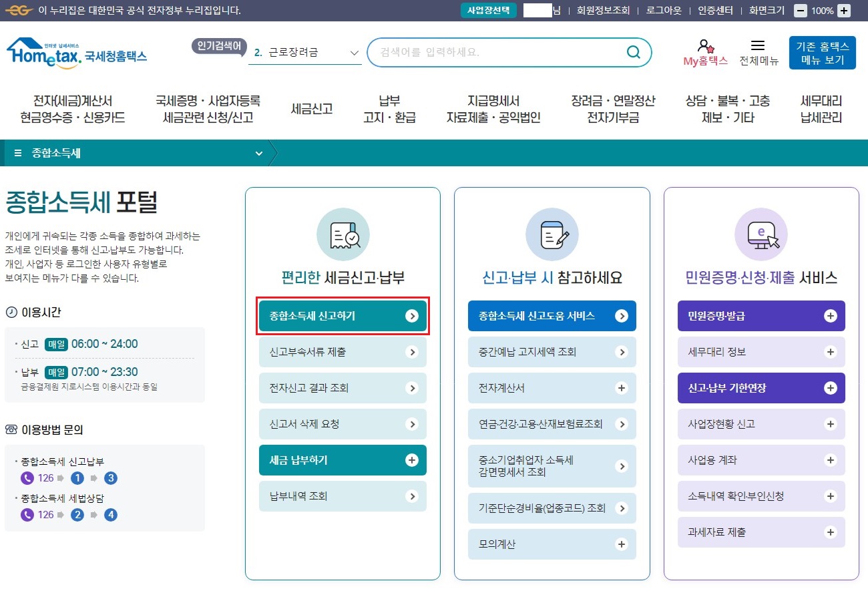
Task: Expand 전자계산서 plus icon
Action: (x=622, y=388)
